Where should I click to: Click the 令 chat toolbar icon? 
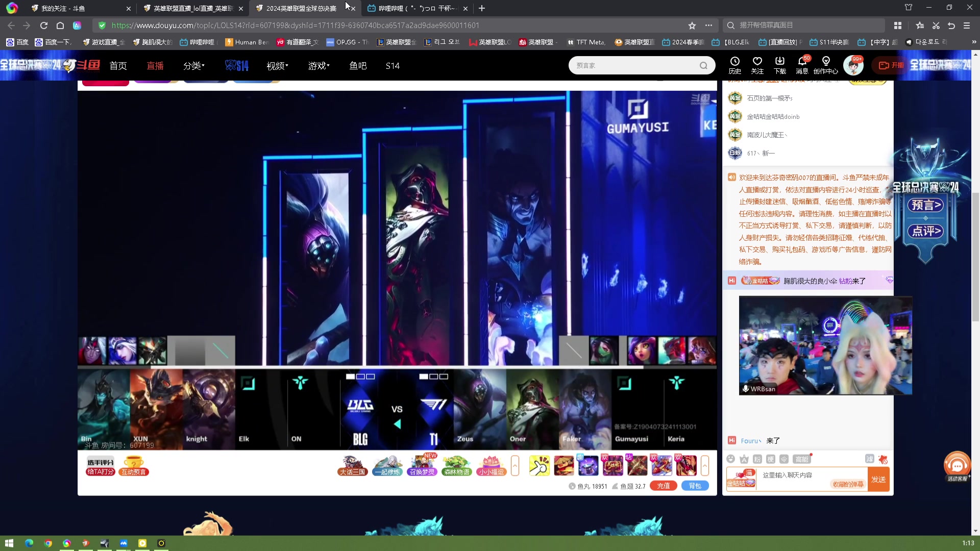783,459
